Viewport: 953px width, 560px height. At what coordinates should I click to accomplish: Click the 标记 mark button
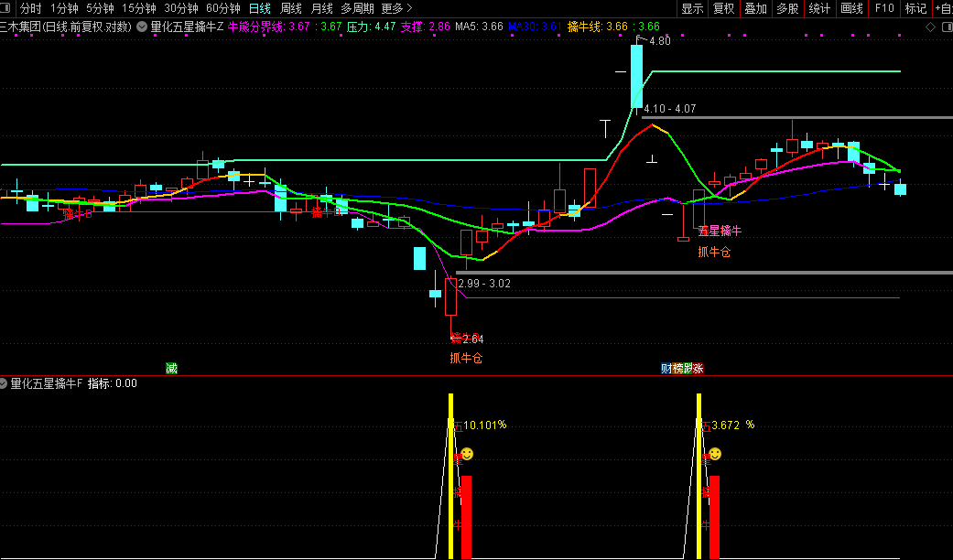915,8
